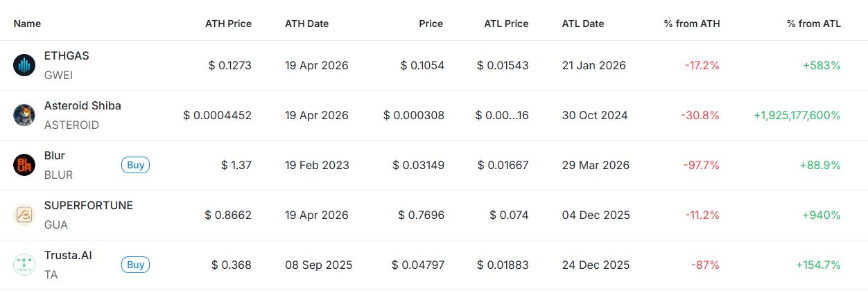Viewport: 868px width, 291px height.
Task: Sort by the Price column header
Action: coord(431,24)
